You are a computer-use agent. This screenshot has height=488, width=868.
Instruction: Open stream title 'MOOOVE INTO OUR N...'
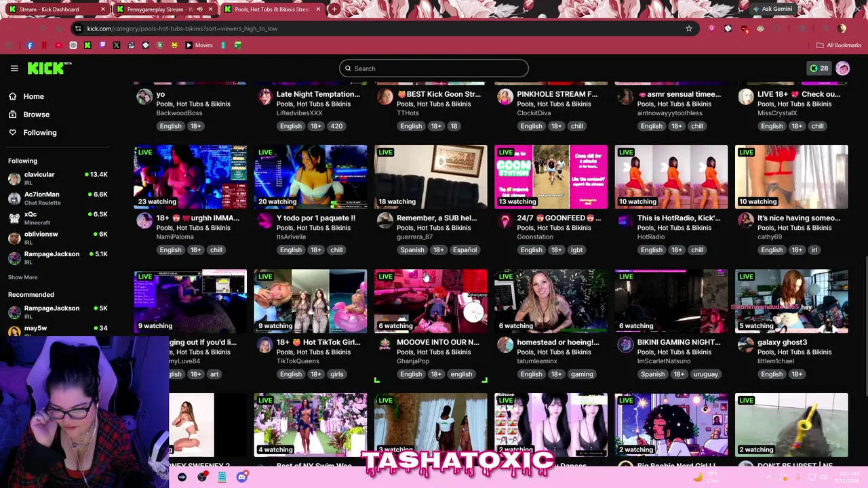tap(437, 342)
